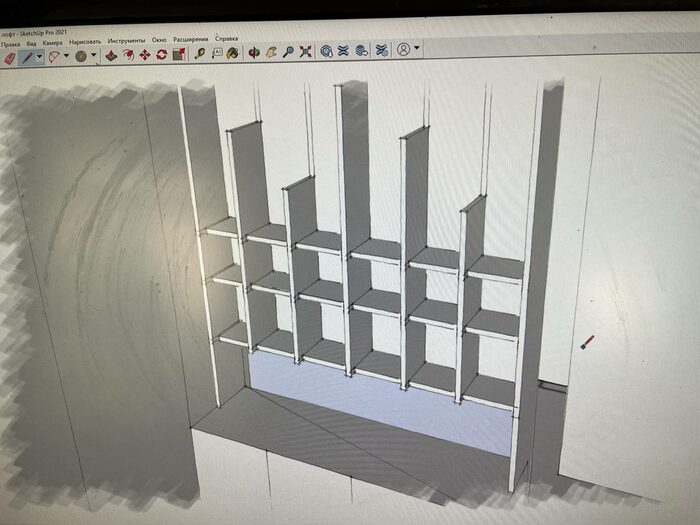The height and width of the screenshot is (525, 700).
Task: Select the Push/Pull tool
Action: tap(110, 55)
